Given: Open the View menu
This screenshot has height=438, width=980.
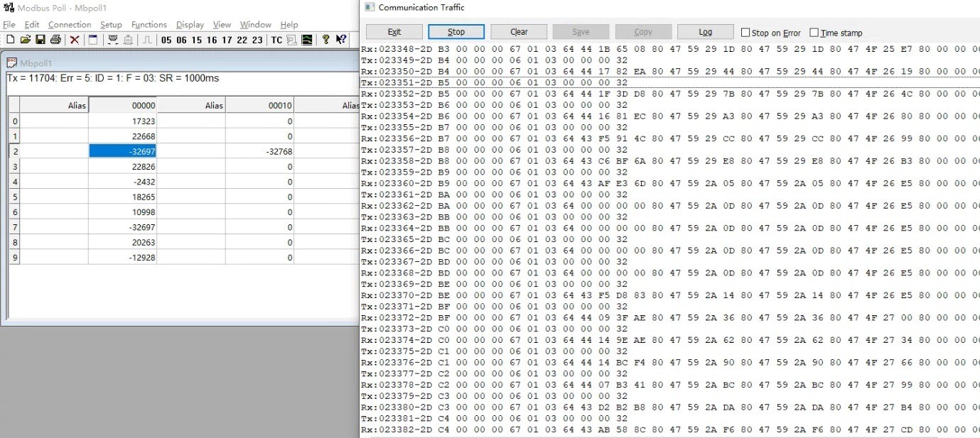Looking at the screenshot, I should tap(222, 24).
